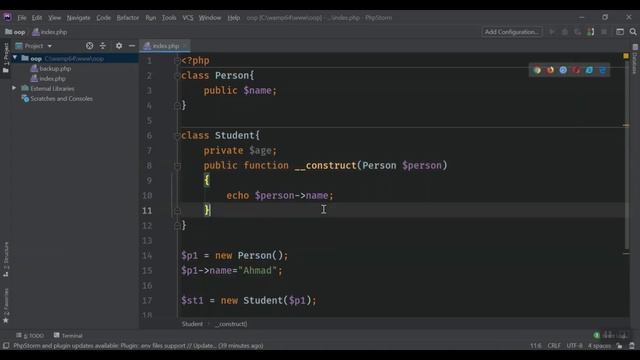Viewport: 640px width, 360px height.
Task: Open the Refactor menu
Action: 128,18
